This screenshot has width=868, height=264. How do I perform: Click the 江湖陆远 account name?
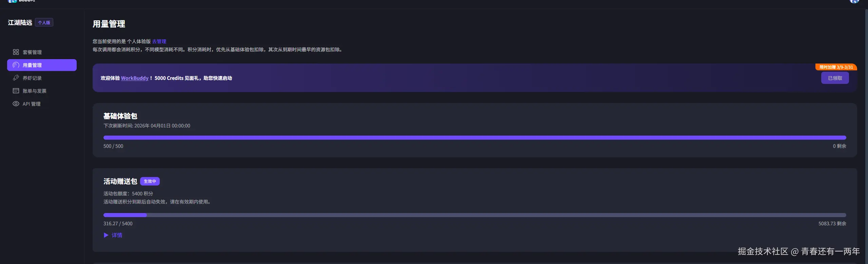20,22
